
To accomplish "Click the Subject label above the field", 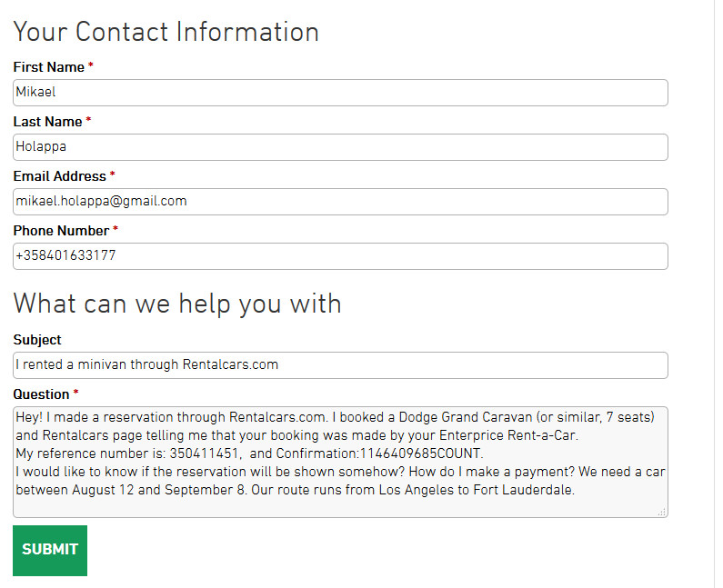I will pyautogui.click(x=37, y=340).
